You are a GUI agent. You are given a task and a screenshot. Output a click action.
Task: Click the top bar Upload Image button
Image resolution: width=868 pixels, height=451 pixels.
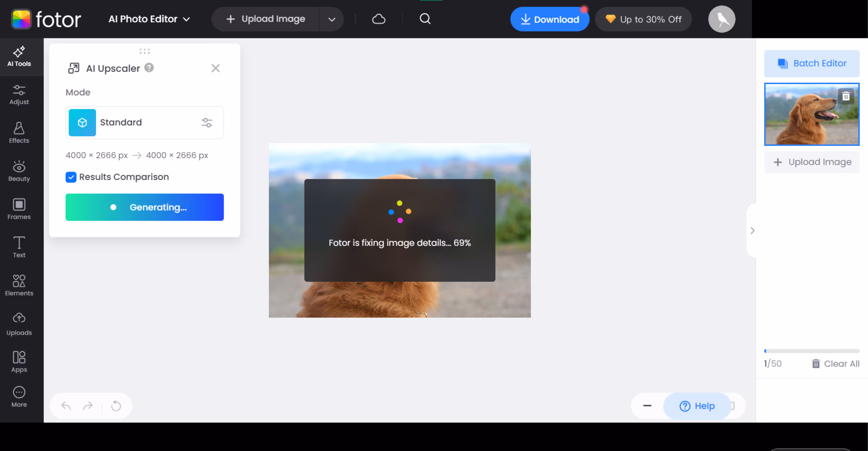click(x=265, y=19)
